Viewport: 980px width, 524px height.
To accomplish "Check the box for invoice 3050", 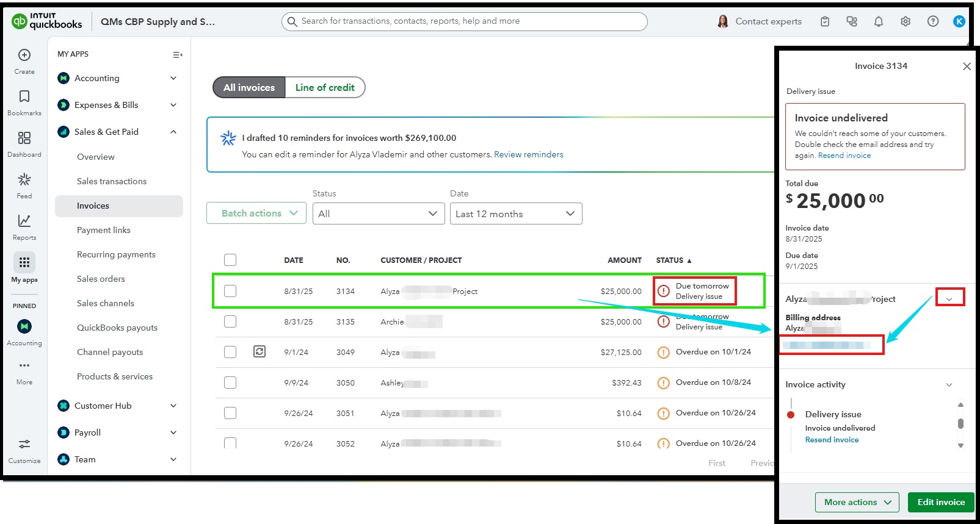I will 230,382.
